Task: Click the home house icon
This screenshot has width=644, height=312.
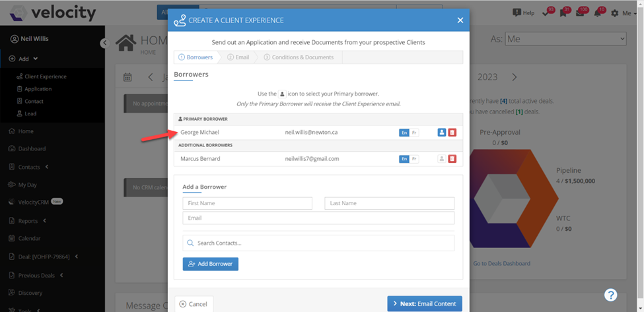Action: (127, 43)
